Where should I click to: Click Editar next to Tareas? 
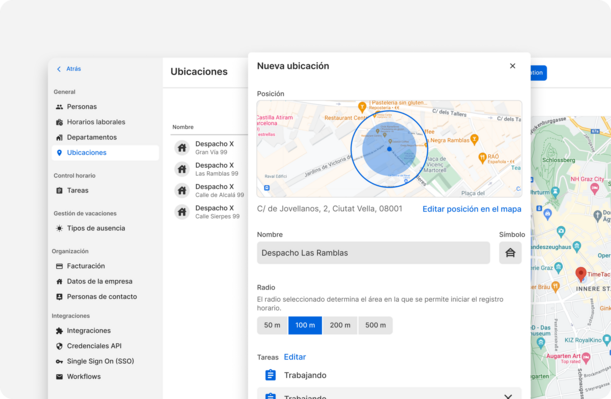[x=295, y=357]
